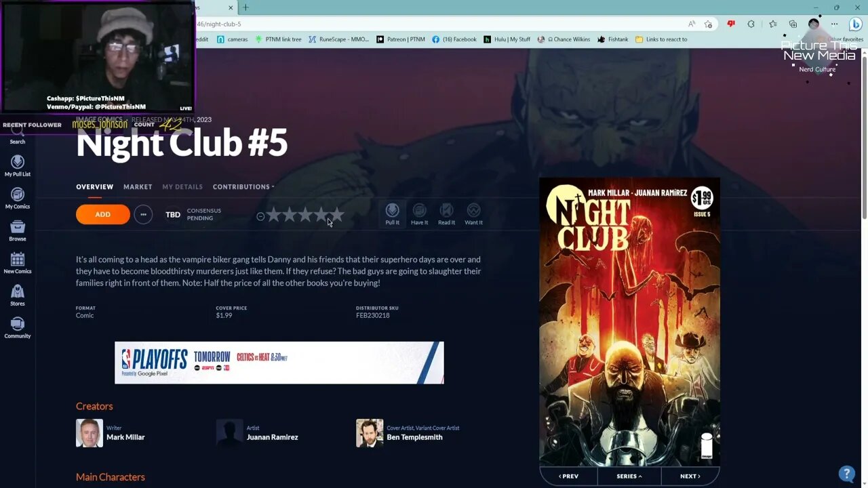
Task: Rate the comic five stars
Action: pos(337,216)
